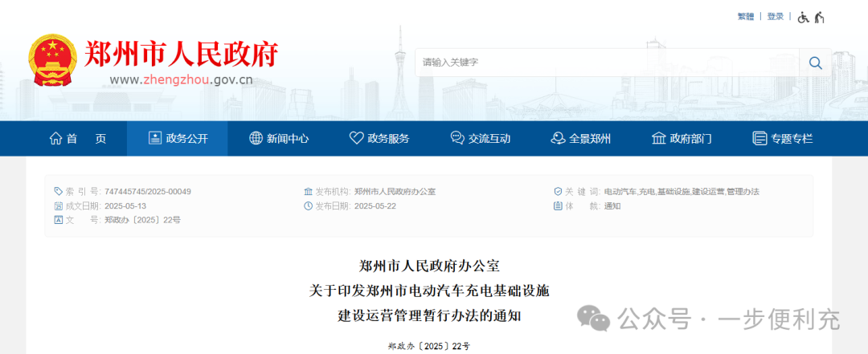Viewport: 868px width, 354px height.
Task: Click the panorama icon for 全景郑州
Action: pyautogui.click(x=558, y=138)
